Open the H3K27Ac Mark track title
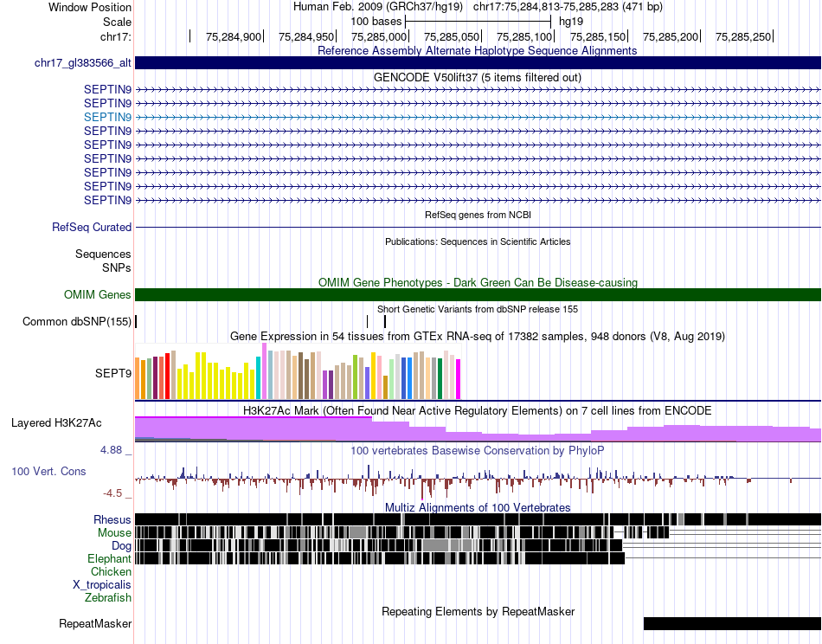The height and width of the screenshot is (644, 822). (477, 410)
